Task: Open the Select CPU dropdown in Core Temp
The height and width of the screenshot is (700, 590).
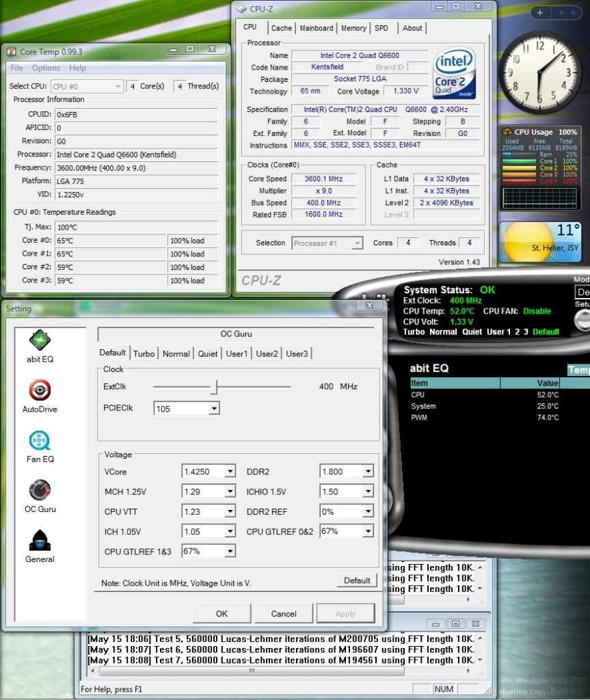Action: coord(118,86)
